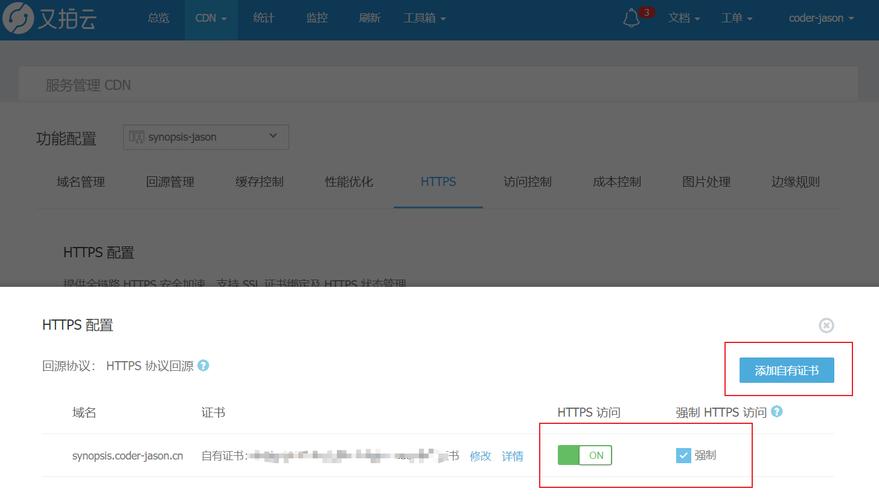This screenshot has width=879, height=500.
Task: Switch to the 域名管理 tab
Action: [x=81, y=182]
